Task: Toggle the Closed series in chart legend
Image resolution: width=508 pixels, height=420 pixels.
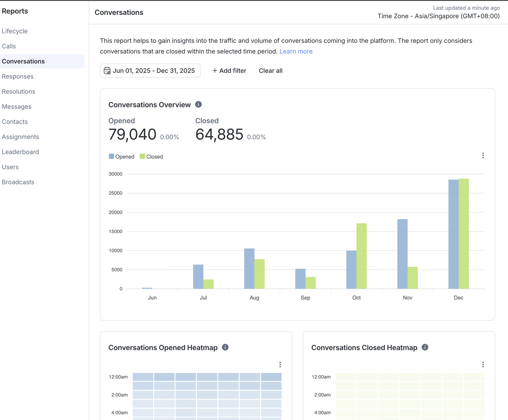Action: tap(151, 157)
